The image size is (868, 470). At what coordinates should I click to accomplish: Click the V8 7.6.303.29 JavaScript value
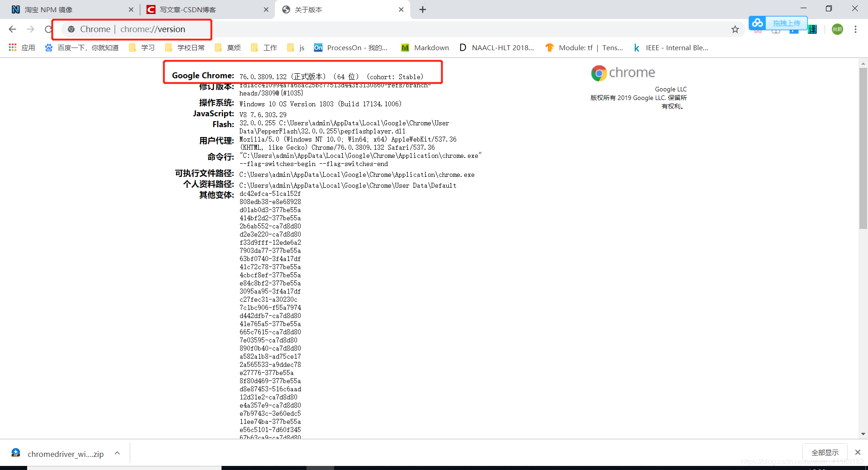click(x=263, y=115)
